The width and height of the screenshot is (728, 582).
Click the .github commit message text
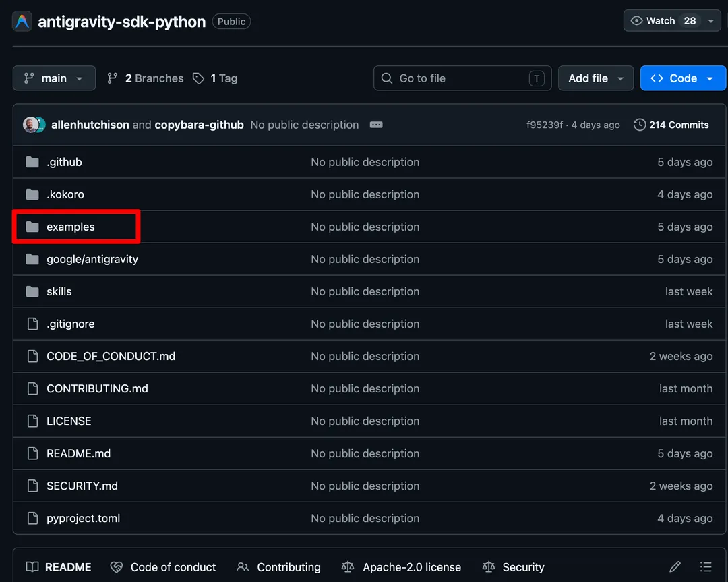[365, 162]
